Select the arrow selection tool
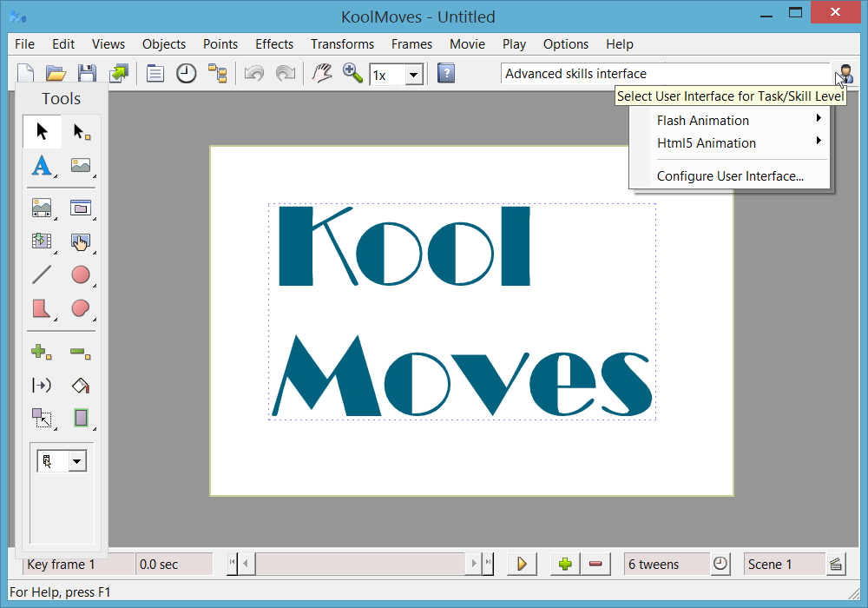The image size is (868, 608). 42,132
